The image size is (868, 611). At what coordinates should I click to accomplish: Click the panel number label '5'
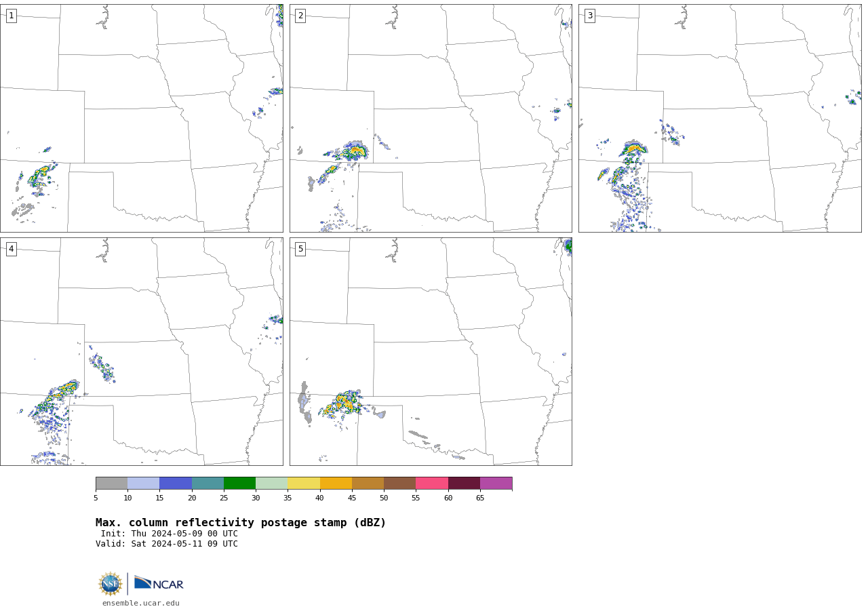click(300, 249)
